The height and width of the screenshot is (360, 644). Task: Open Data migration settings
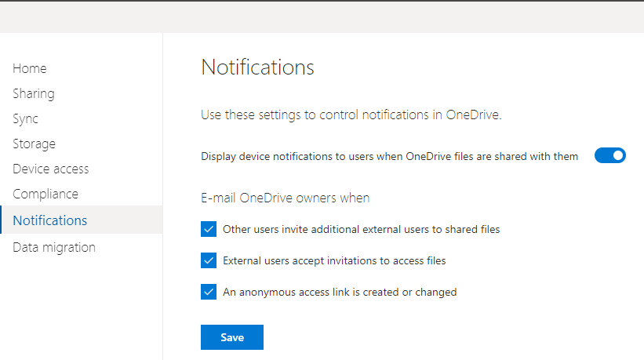coord(54,247)
